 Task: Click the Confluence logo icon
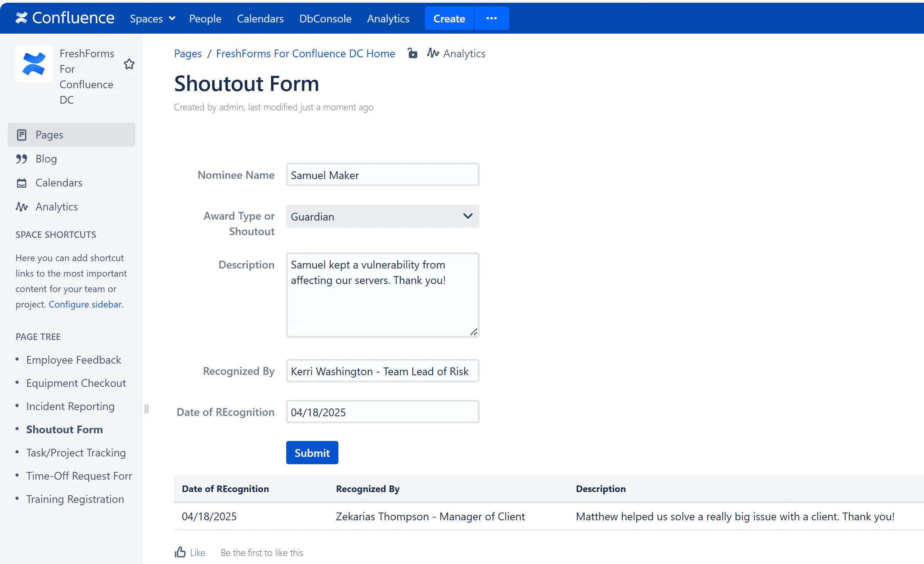pyautogui.click(x=22, y=18)
